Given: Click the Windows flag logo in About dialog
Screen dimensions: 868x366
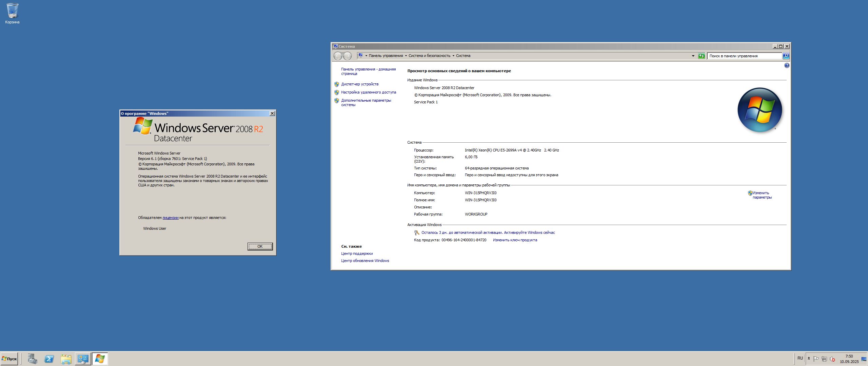Looking at the screenshot, I should click(143, 126).
